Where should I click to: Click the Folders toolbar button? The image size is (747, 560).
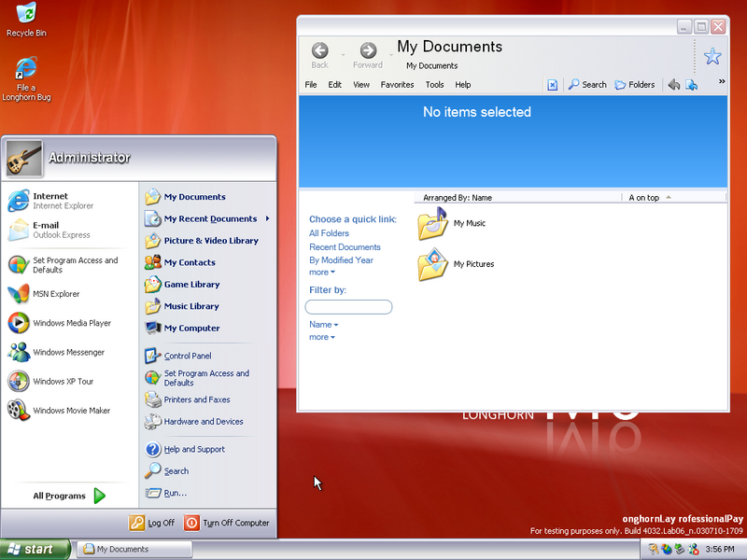pos(635,84)
